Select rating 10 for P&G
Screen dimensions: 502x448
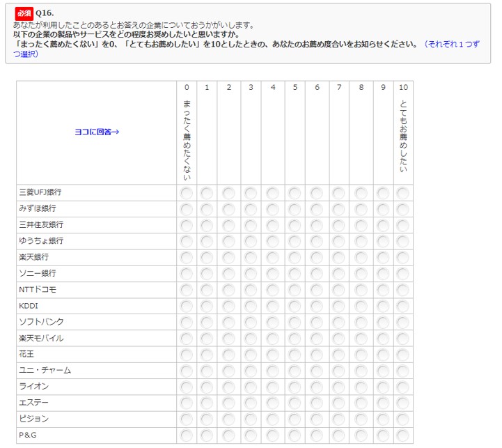coord(403,435)
